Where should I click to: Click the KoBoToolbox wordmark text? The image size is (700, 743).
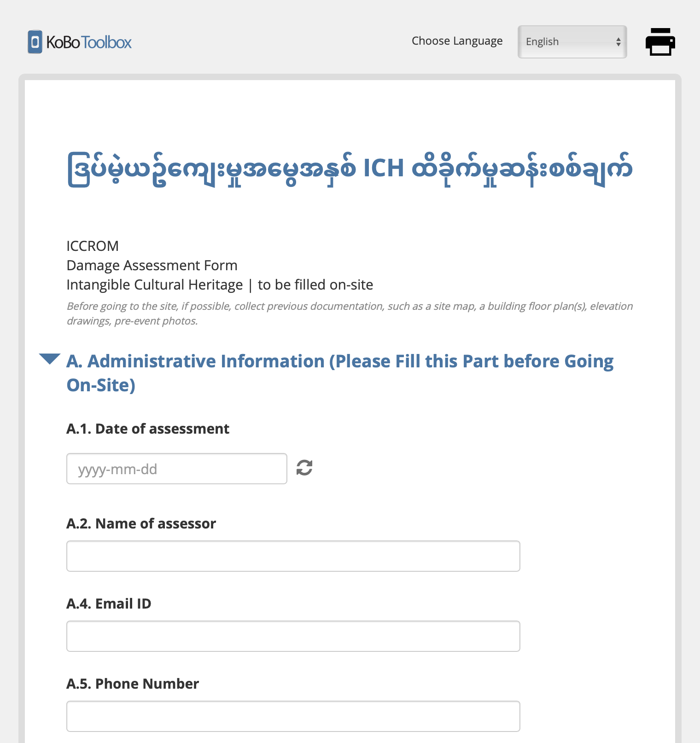pyautogui.click(x=89, y=42)
